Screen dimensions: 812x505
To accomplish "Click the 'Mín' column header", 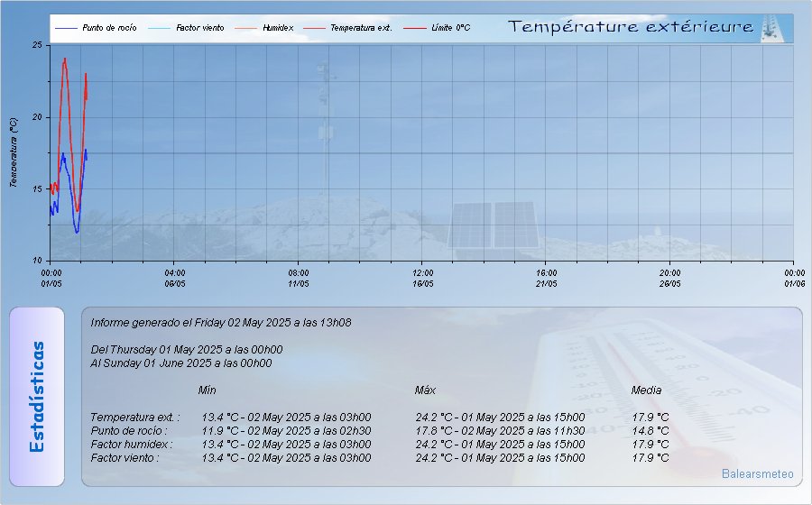I will [207, 390].
